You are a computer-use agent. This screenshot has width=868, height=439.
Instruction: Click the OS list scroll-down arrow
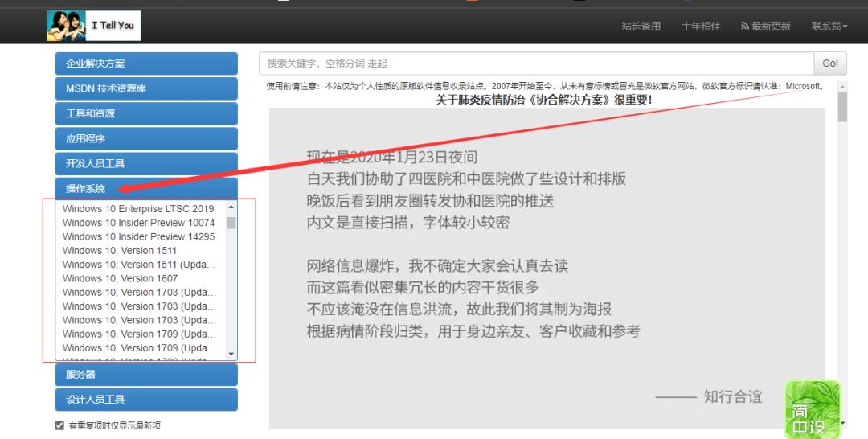(x=231, y=355)
